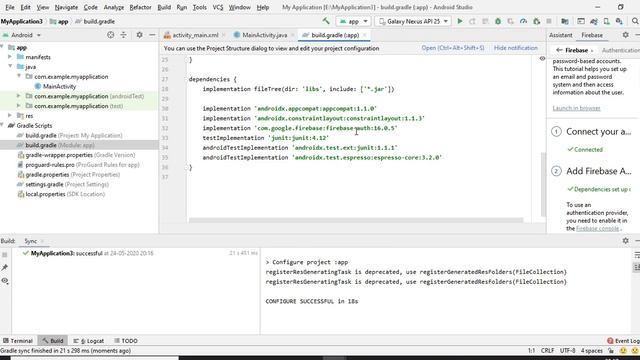This screenshot has width=640, height=360.
Task: Expand com.example.myapplication (test) package
Action: [19, 106]
